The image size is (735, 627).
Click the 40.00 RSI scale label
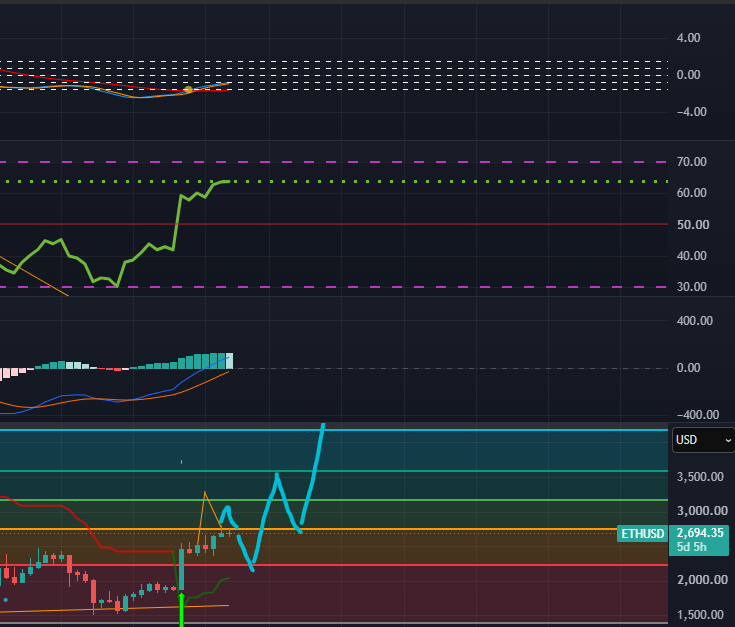click(x=691, y=256)
